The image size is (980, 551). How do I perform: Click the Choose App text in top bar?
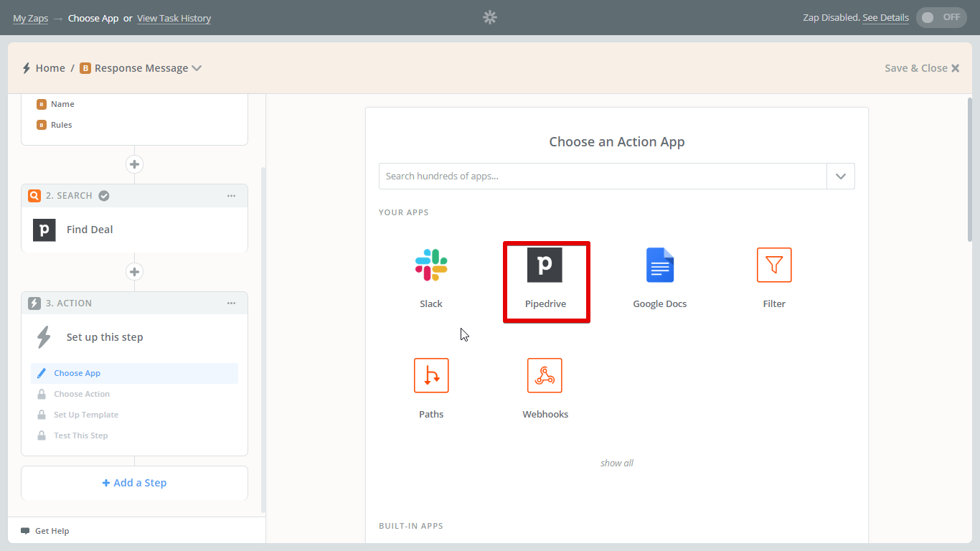93,18
